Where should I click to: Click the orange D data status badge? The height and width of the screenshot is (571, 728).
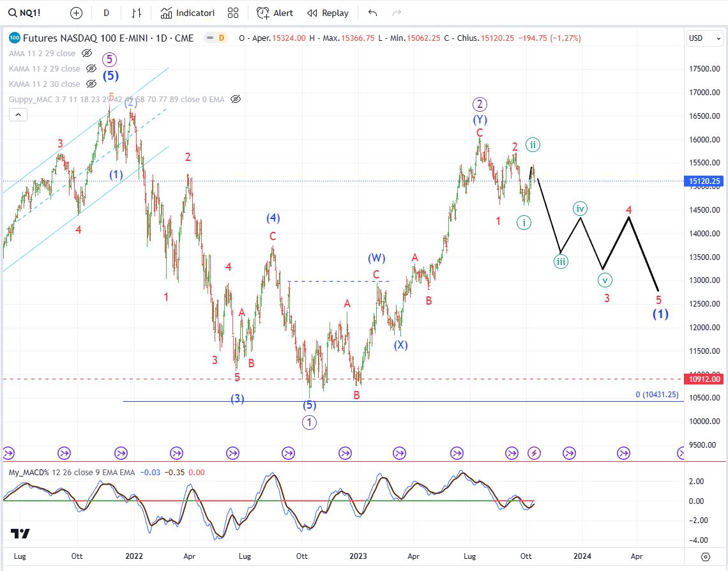tap(222, 38)
